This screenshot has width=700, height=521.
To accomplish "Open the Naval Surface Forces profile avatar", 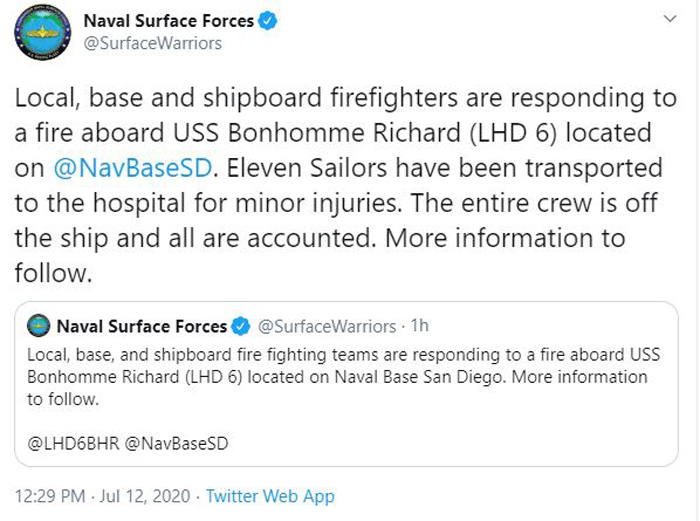I will [x=42, y=32].
